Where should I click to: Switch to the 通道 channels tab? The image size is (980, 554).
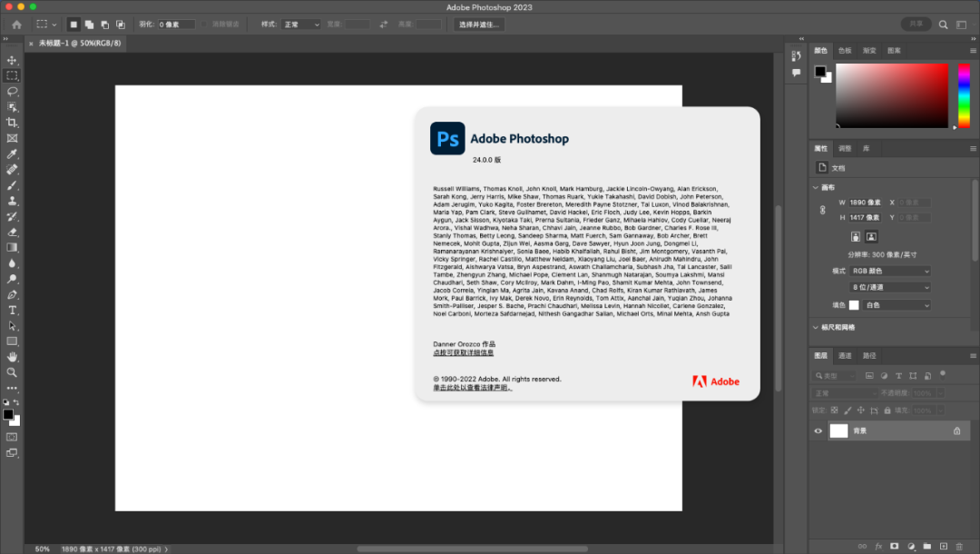(x=845, y=356)
